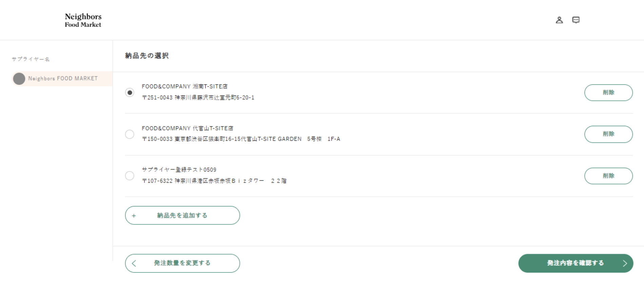Screen dimensions: 644x282
Task: Click the 〒251-0043 address line
Action: tap(198, 97)
